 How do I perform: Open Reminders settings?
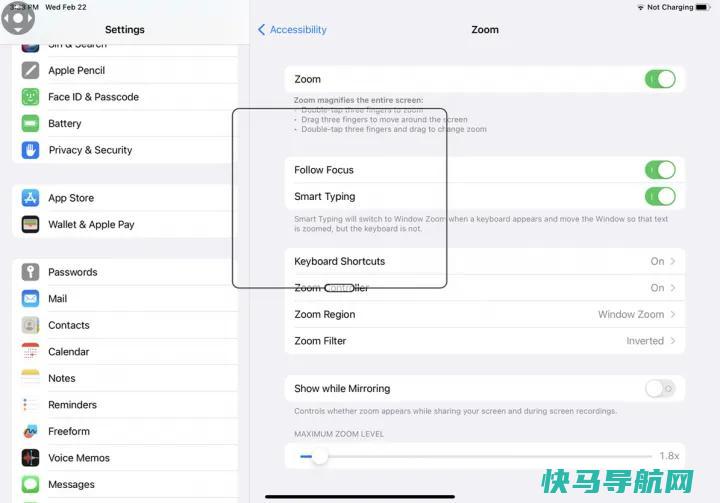tap(125, 405)
